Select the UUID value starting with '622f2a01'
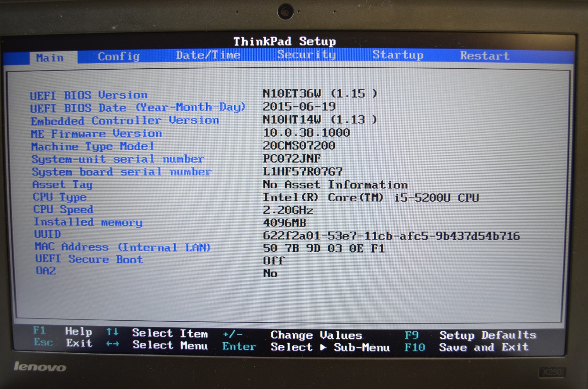This screenshot has height=389, width=588. coord(392,236)
